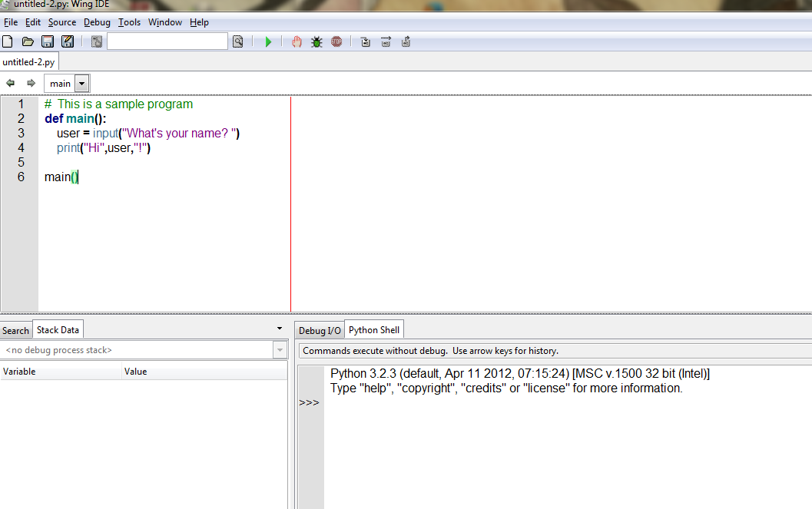
Task: Click the main() call on line 6
Action: pos(61,177)
